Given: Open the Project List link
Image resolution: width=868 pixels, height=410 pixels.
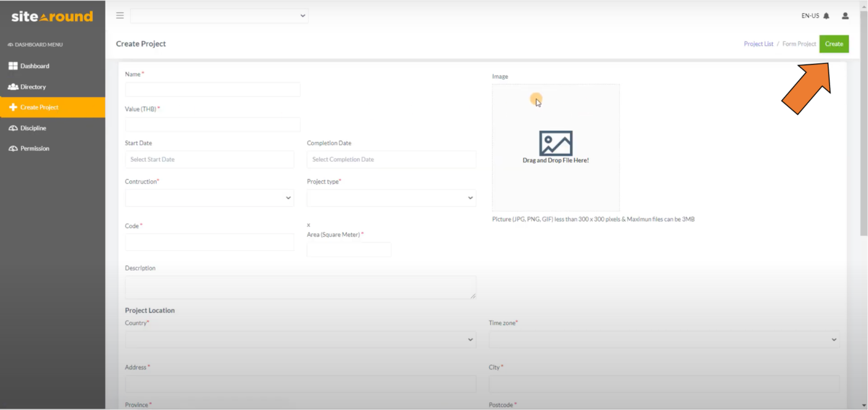Looking at the screenshot, I should 758,43.
